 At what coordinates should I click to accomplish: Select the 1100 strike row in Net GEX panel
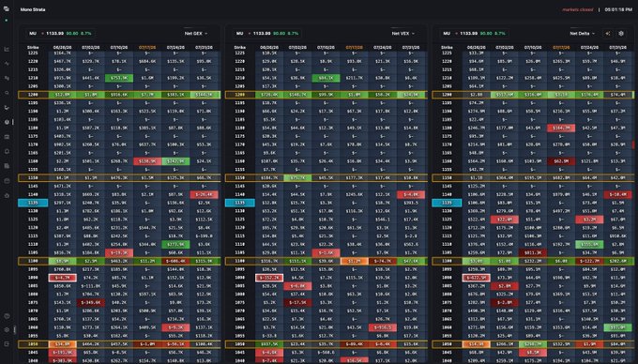(120, 261)
